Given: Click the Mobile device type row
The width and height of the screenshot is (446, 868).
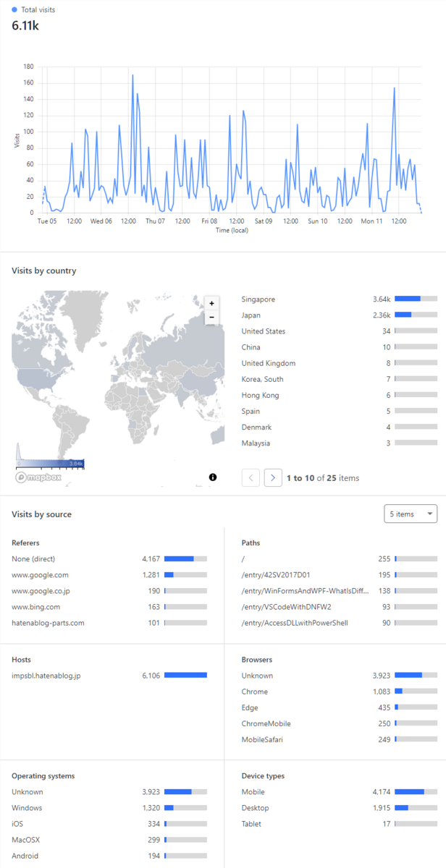Looking at the screenshot, I should click(339, 792).
